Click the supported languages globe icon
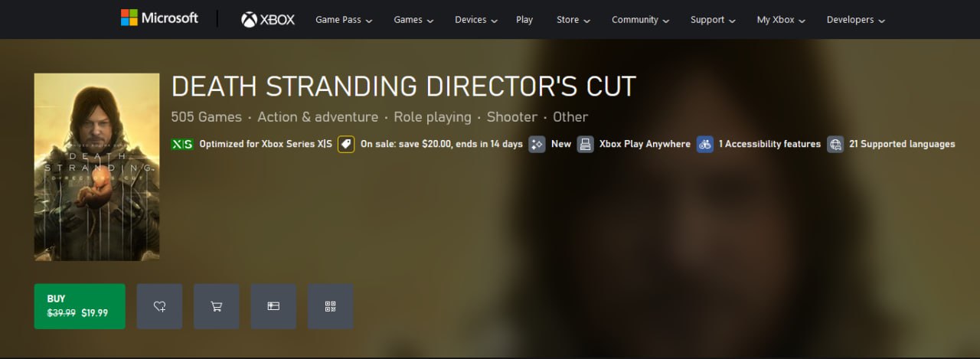 [835, 144]
